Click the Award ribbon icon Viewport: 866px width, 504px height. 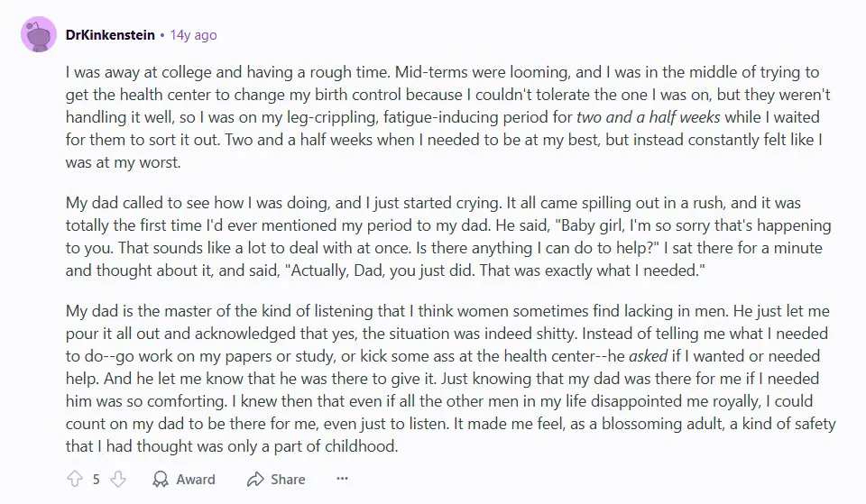click(x=161, y=479)
